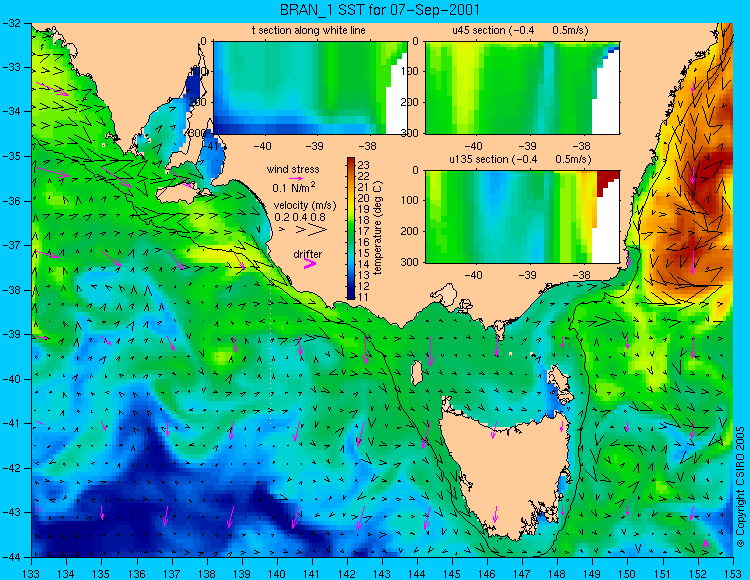The height and width of the screenshot is (580, 750).
Task: Open the t section along white line plot
Action: (310, 88)
